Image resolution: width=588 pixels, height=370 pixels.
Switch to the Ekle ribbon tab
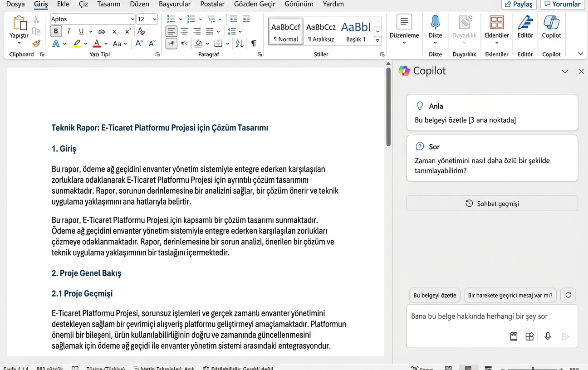(63, 4)
